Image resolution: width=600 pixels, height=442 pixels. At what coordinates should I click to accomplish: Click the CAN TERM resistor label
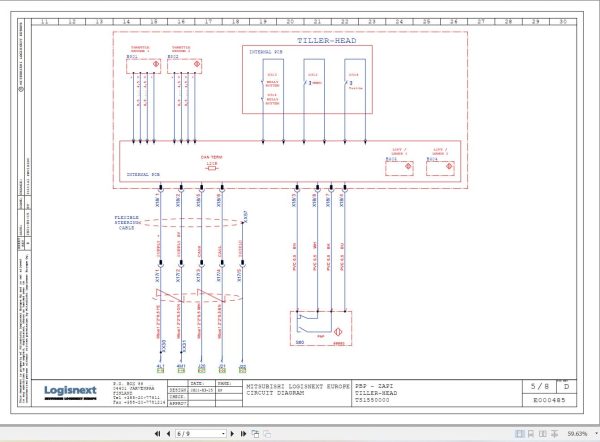coord(212,157)
